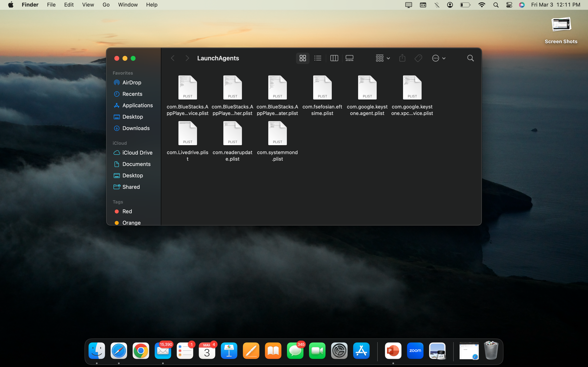Select com.systemmond.plist file
The width and height of the screenshot is (588, 367).
point(277,134)
